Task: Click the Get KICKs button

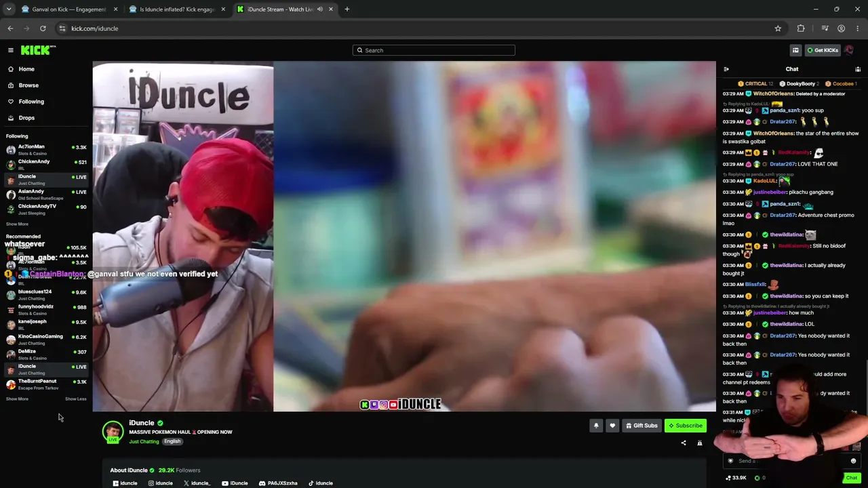Action: point(823,50)
